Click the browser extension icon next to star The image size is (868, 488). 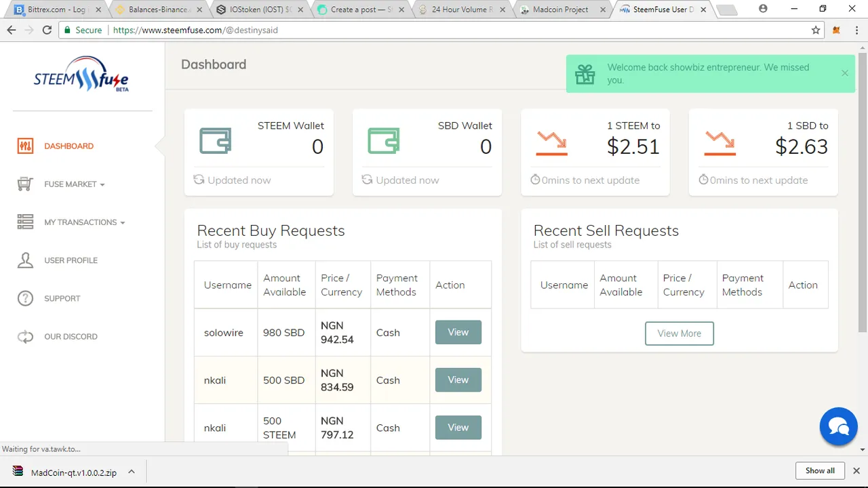836,30
